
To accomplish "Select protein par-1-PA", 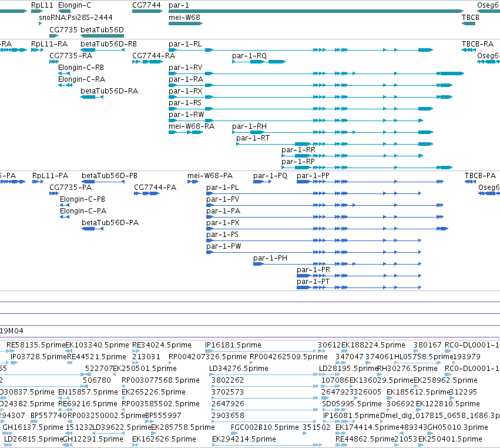I will pyautogui.click(x=324, y=218).
